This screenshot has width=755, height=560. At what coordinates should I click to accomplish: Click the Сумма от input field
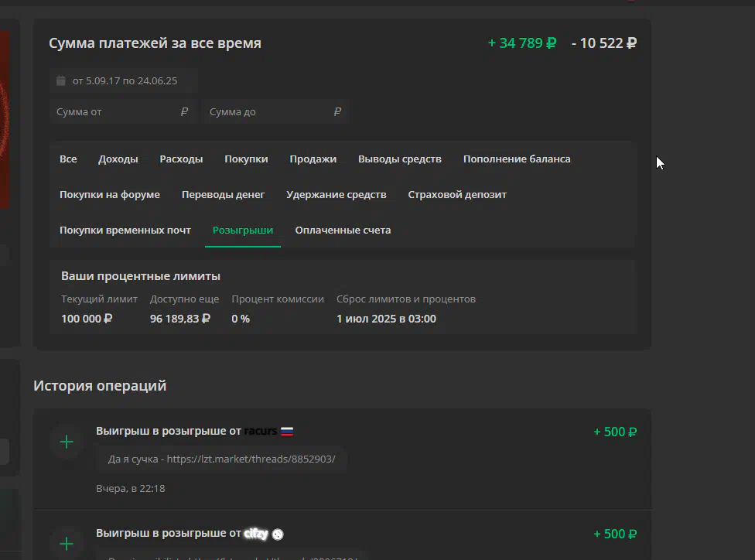click(123, 111)
